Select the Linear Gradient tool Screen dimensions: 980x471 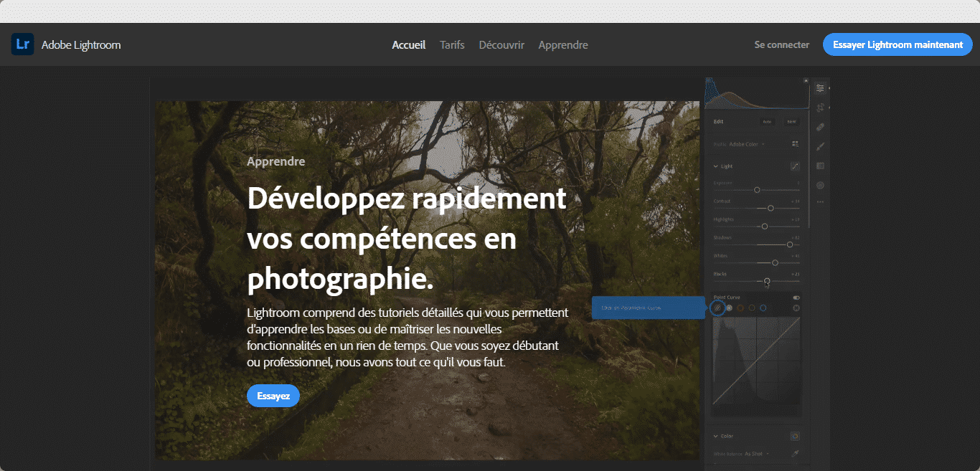tap(820, 166)
